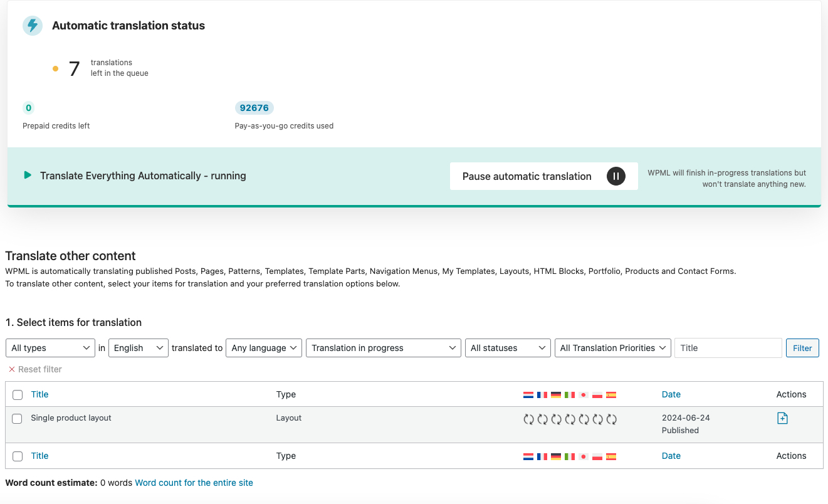Click the Italian flag in table footer

(570, 456)
